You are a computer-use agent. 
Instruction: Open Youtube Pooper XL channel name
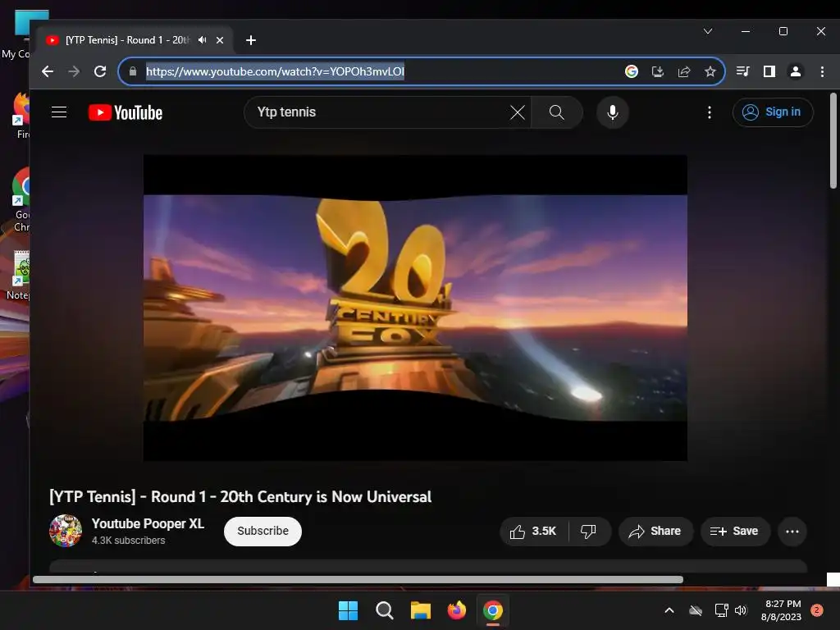coord(148,523)
